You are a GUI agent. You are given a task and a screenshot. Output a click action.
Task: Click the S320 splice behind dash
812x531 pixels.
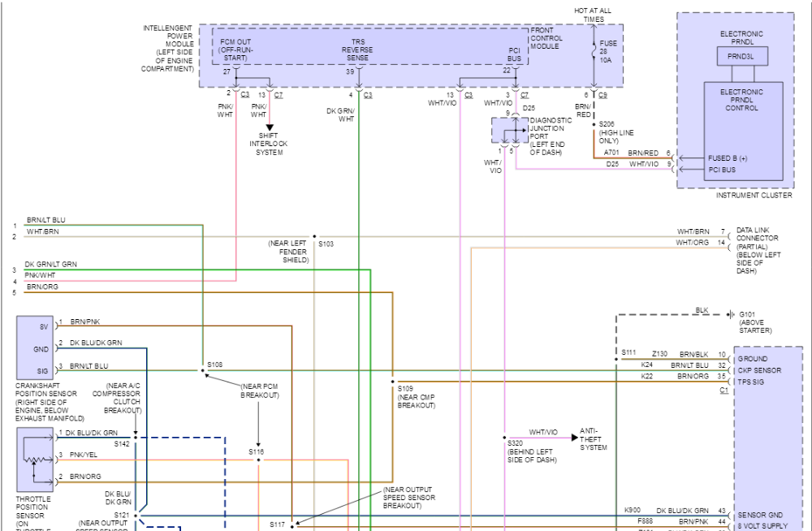coord(504,438)
